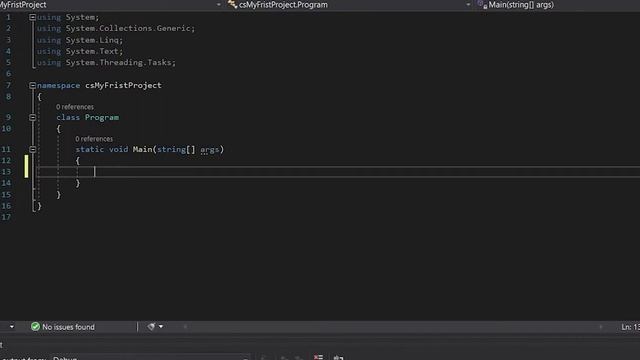Click the green No issues found checkmark icon

coord(36,327)
